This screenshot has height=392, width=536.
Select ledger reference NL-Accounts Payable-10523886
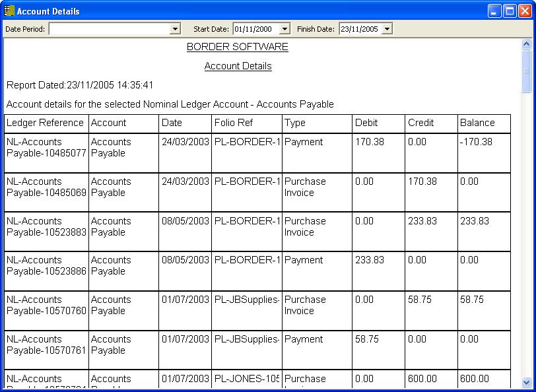tap(46, 265)
